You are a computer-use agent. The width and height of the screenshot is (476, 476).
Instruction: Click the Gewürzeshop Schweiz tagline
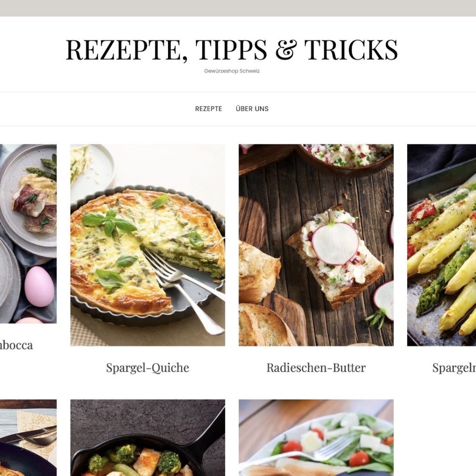pos(232,71)
